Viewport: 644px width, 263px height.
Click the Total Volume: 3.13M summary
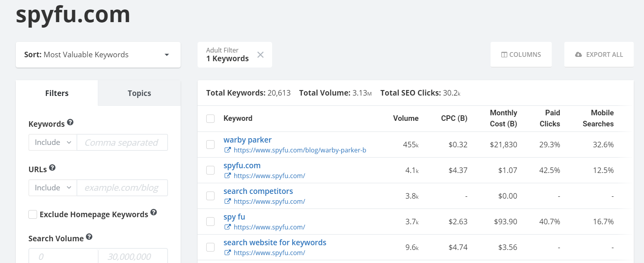[335, 93]
